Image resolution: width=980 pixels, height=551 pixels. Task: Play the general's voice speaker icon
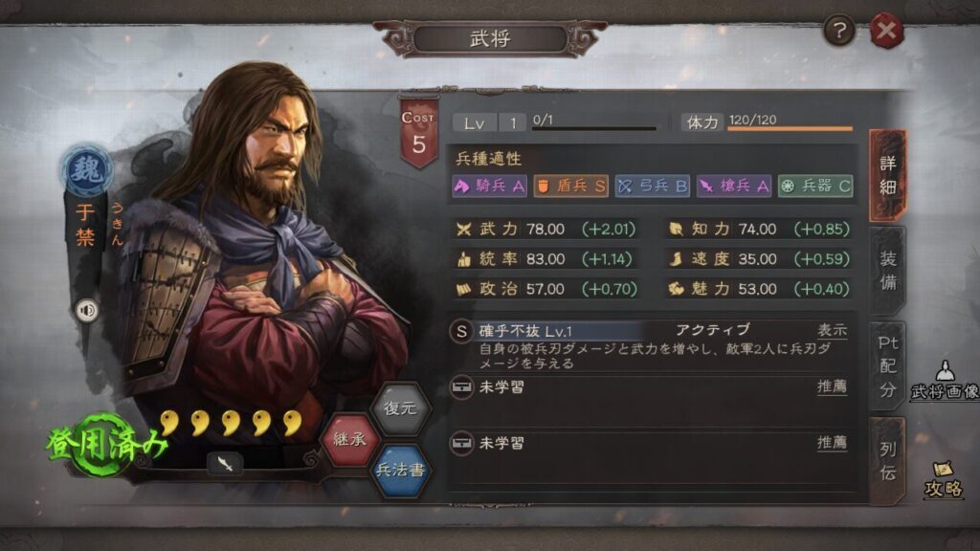pyautogui.click(x=87, y=310)
